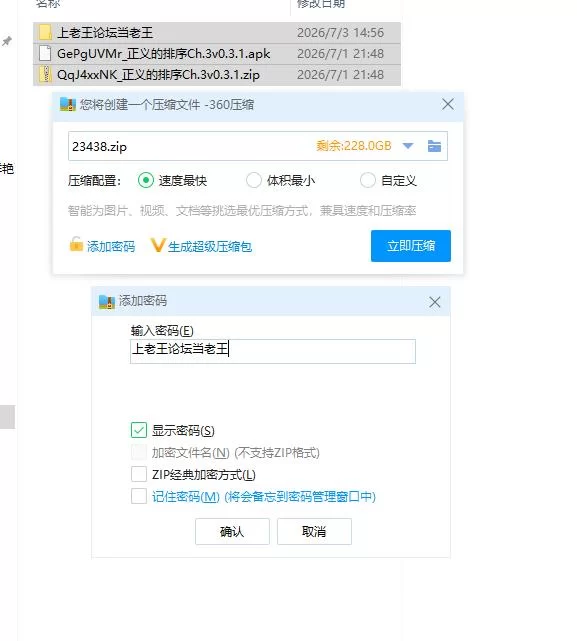The height and width of the screenshot is (641, 577).
Task: Select QqJ4xxNK_正义的排序Ch.3v0.3.1.zip
Action: point(158,75)
